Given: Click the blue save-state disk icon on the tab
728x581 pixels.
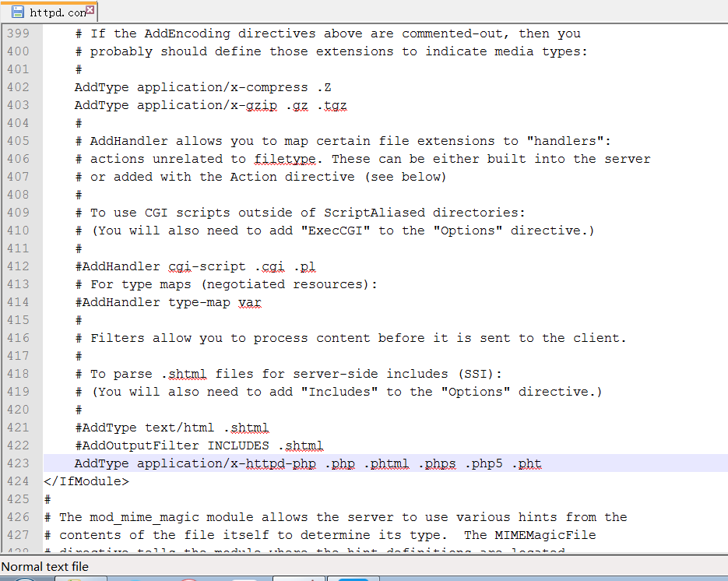Looking at the screenshot, I should pos(17,12).
